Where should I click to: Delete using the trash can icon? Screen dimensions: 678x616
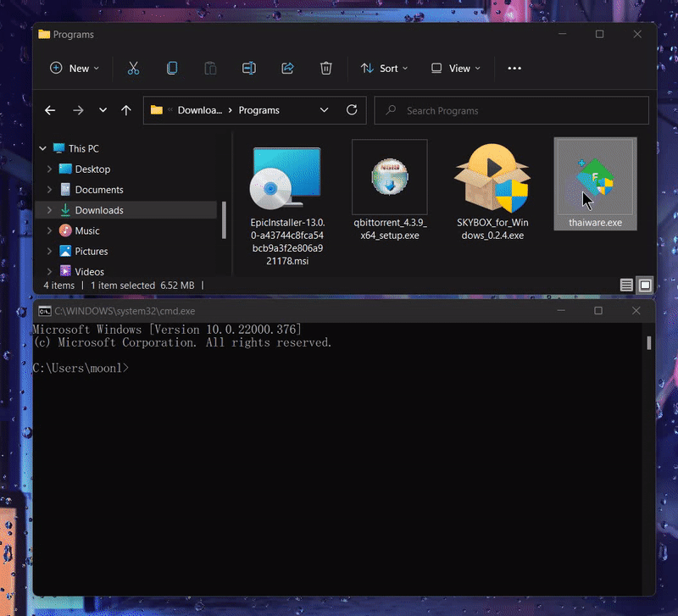coord(326,69)
